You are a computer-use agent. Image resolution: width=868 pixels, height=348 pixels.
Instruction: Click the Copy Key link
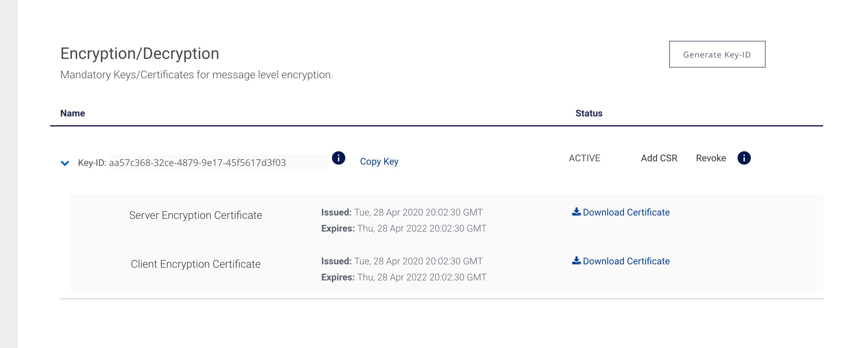pyautogui.click(x=379, y=161)
